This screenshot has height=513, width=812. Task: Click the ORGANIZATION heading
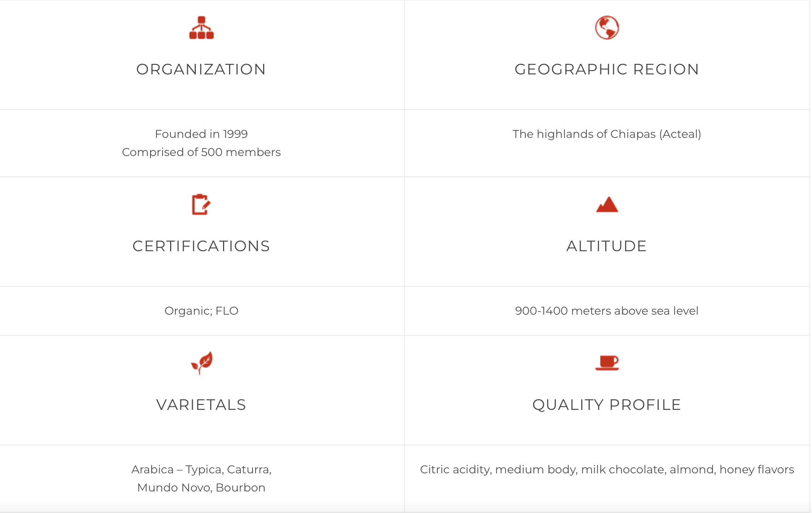tap(201, 70)
